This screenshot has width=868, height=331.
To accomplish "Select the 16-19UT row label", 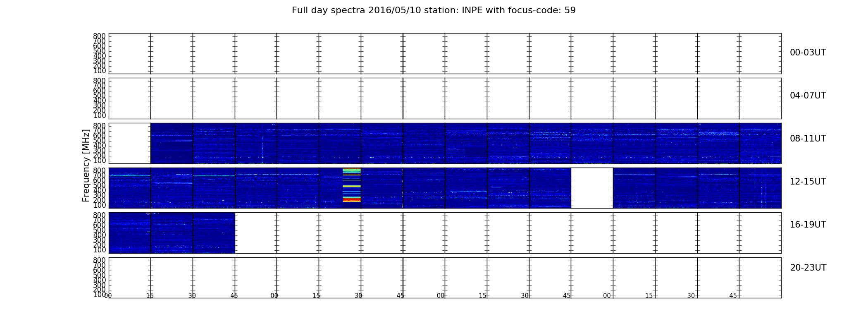I will [808, 225].
